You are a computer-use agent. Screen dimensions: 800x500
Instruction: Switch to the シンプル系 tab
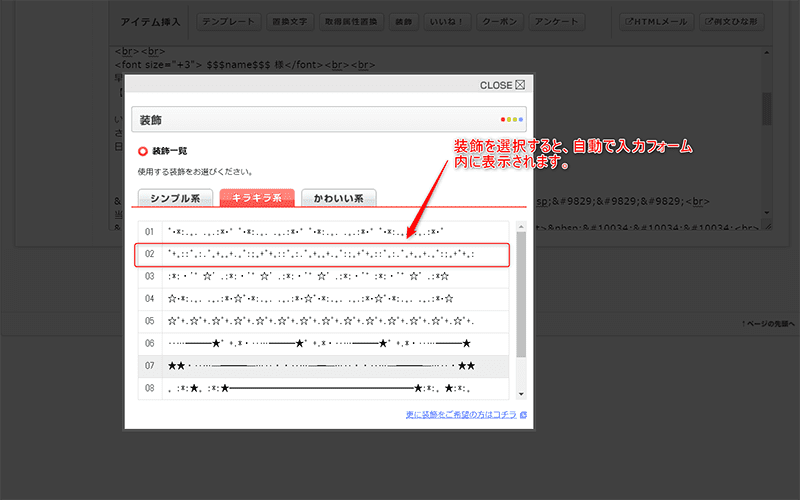(x=175, y=198)
